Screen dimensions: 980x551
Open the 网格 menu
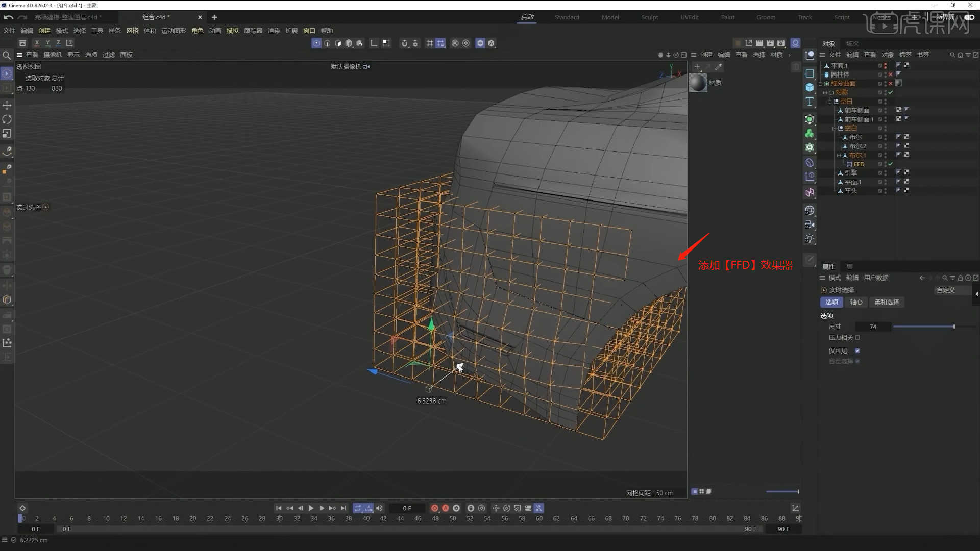132,31
